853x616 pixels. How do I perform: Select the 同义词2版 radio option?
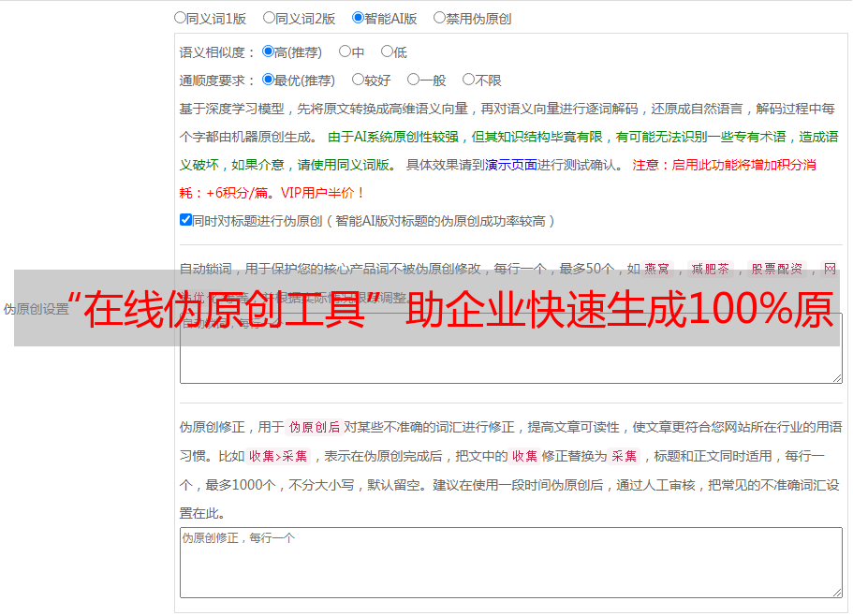(x=269, y=18)
